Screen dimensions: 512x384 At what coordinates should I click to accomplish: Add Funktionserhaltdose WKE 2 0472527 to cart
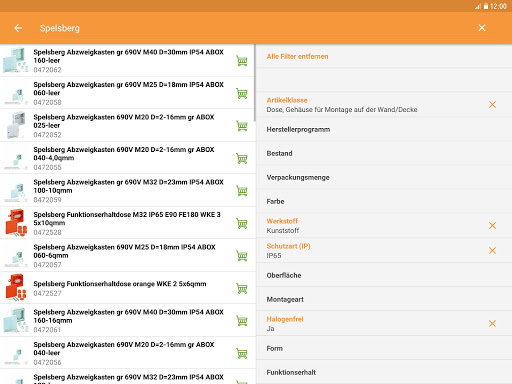[242, 288]
